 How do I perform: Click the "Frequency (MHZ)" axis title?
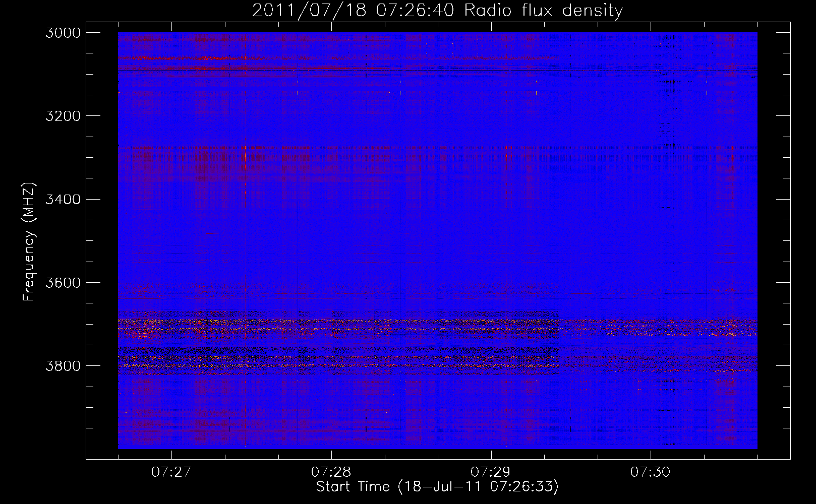click(29, 242)
